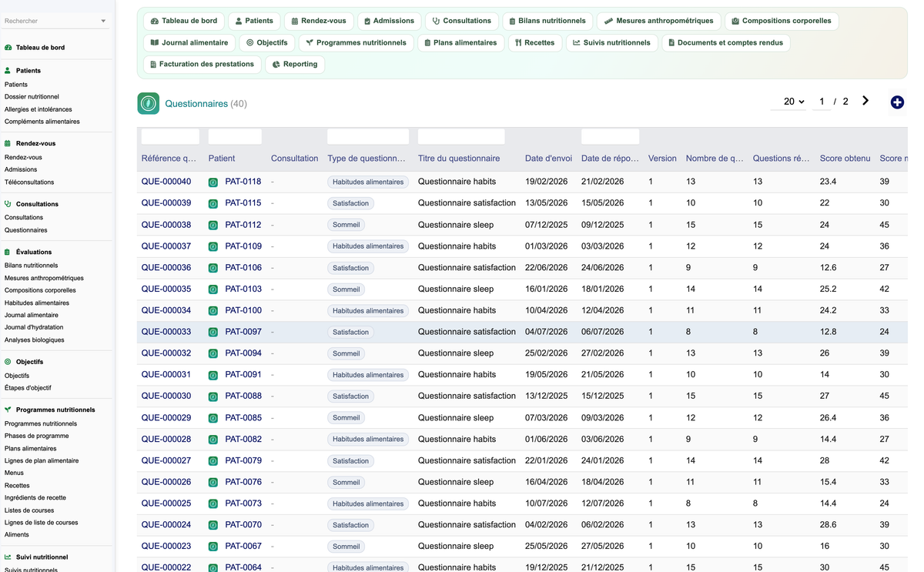The image size is (924, 572).
Task: Click patient icon next to PAT-0118
Action: point(213,182)
